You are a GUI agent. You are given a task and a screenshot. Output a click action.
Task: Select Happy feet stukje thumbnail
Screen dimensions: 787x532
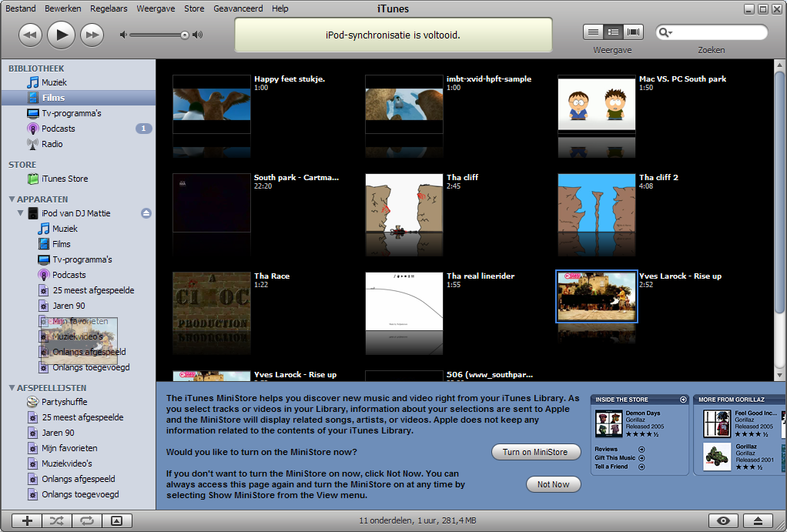point(212,105)
